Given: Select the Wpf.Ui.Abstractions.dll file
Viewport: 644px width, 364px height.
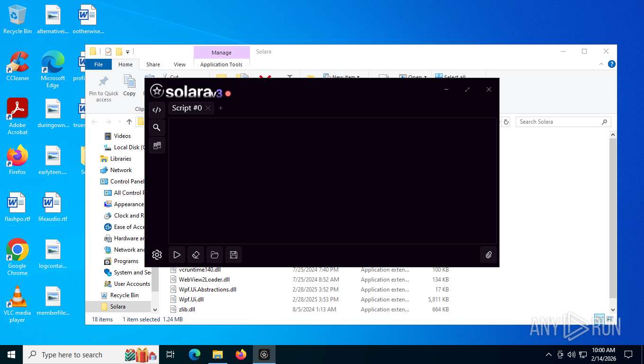Looking at the screenshot, I should click(x=207, y=290).
